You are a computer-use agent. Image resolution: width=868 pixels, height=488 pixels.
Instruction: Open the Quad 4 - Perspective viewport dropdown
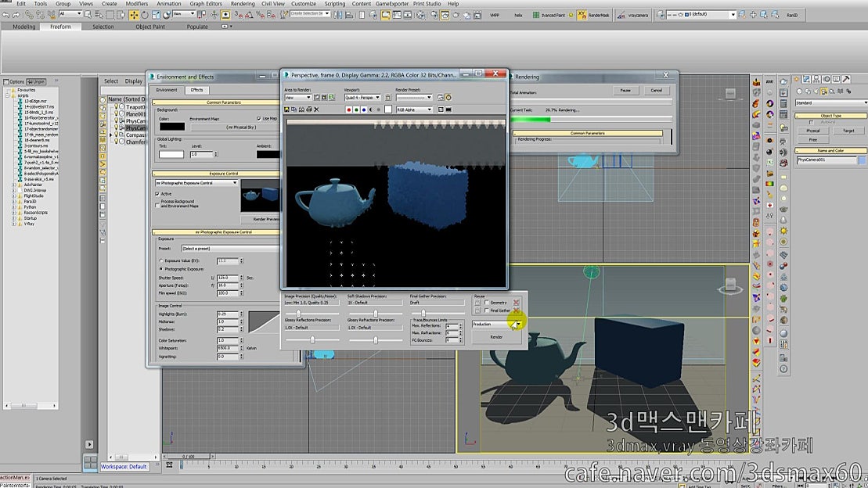[x=378, y=97]
